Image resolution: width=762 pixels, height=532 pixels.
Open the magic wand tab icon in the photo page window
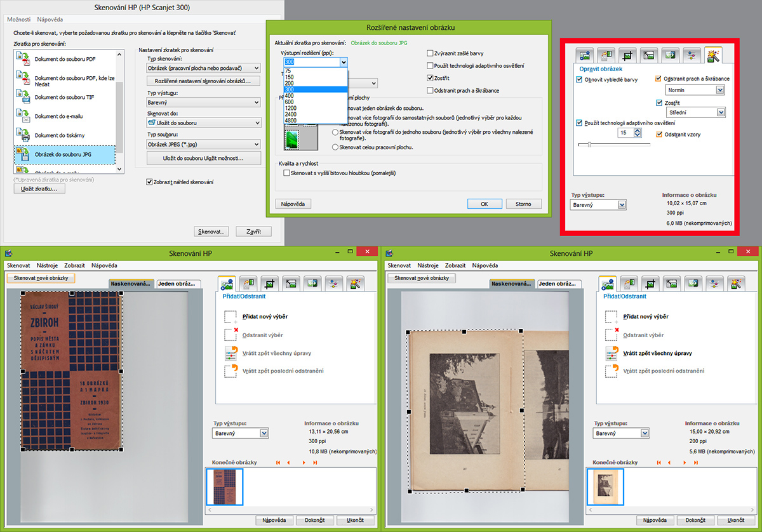pos(737,284)
